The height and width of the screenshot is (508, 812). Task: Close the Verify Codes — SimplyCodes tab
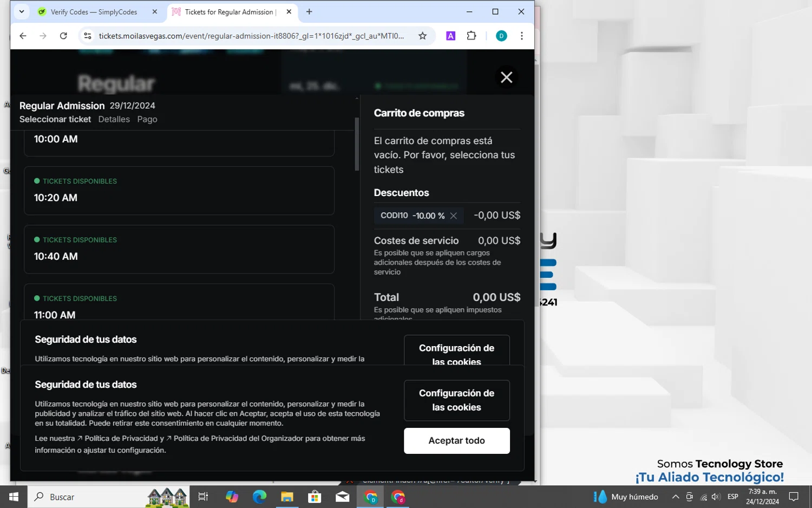155,12
